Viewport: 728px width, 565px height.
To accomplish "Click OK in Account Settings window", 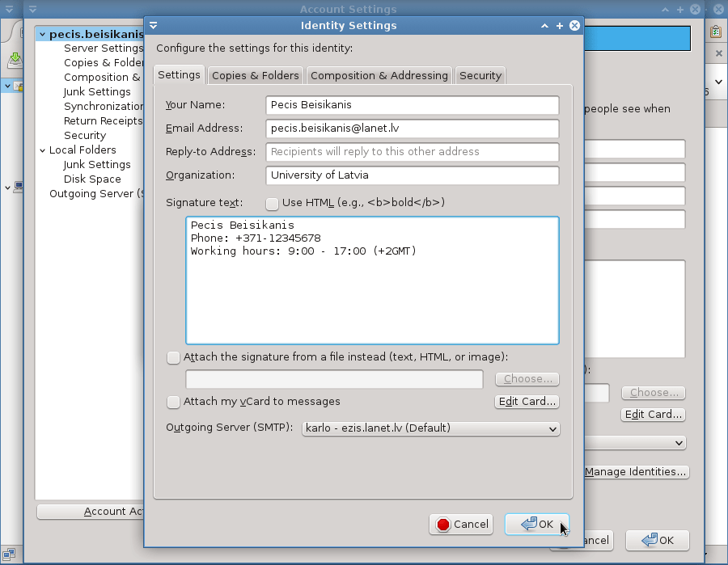I will (658, 541).
